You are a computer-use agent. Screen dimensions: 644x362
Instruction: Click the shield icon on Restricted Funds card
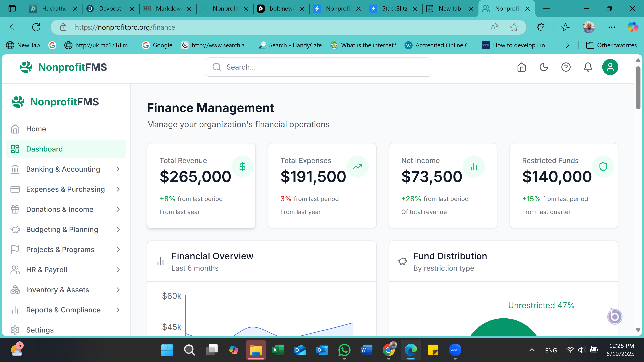click(x=603, y=166)
